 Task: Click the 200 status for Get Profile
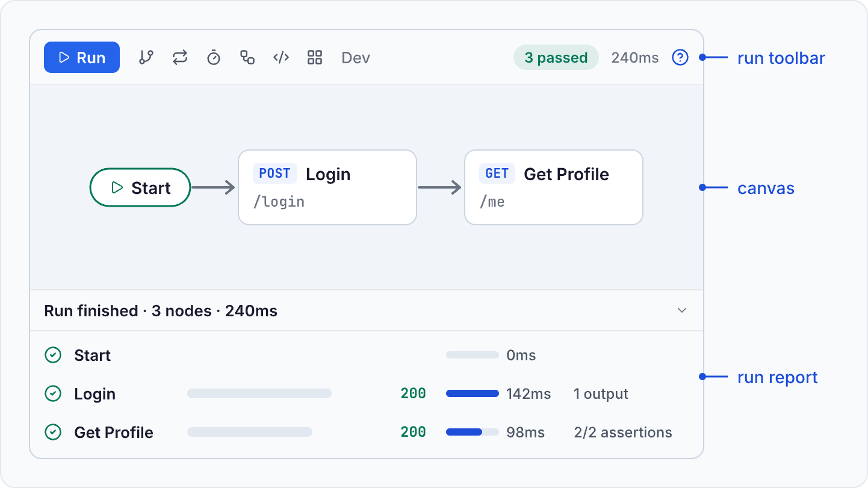[414, 433]
